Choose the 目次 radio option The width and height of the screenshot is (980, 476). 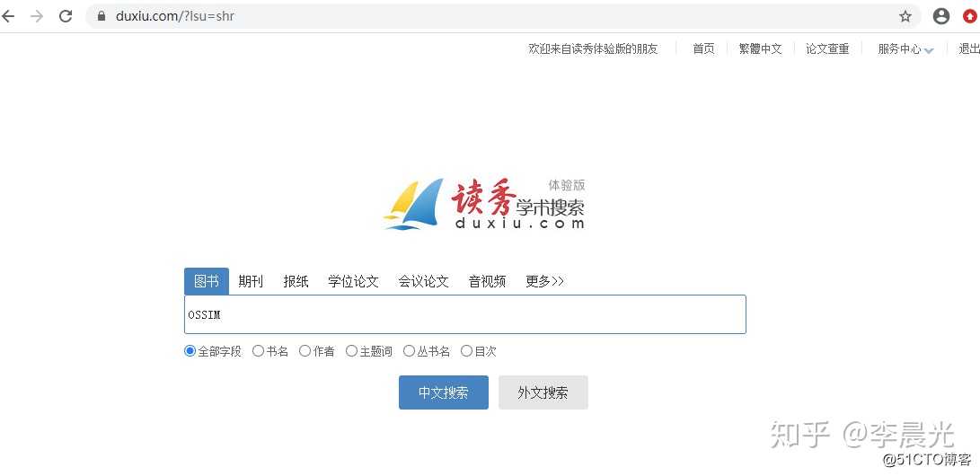click(x=466, y=351)
